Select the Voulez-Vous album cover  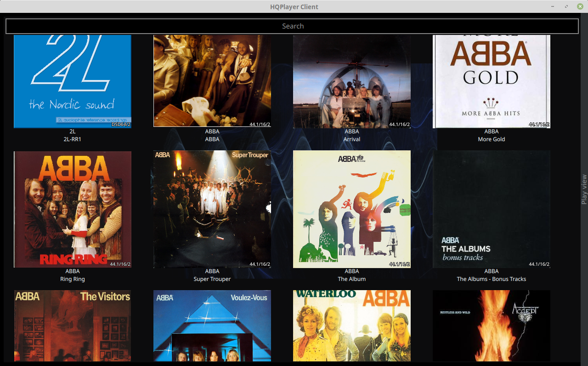pyautogui.click(x=212, y=326)
